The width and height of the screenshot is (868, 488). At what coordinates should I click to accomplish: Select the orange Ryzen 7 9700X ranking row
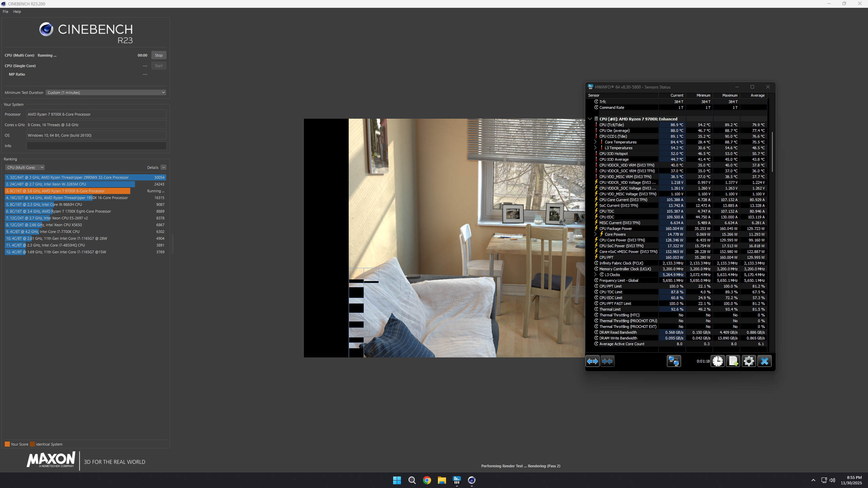[x=85, y=191]
